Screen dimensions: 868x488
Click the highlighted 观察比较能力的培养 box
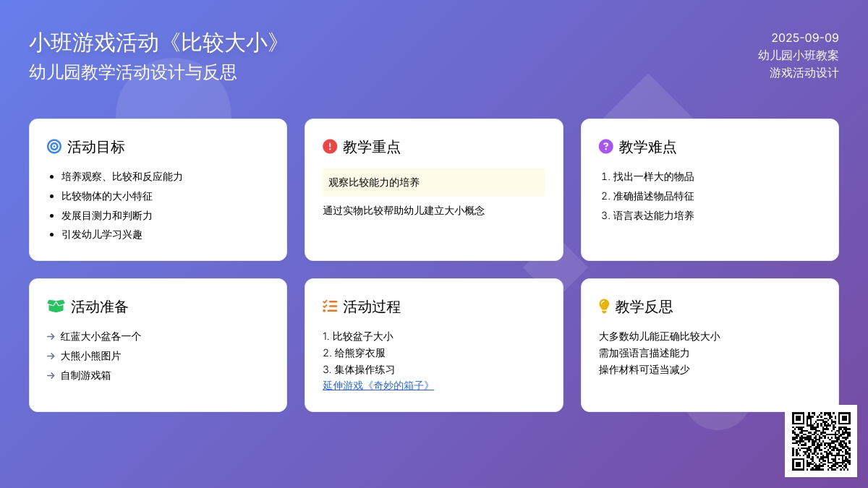tap(433, 182)
